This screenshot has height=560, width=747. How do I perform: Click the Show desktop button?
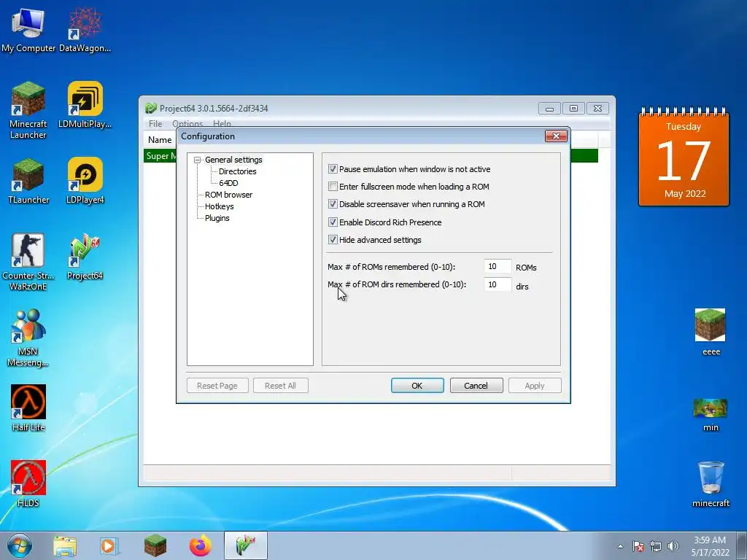tap(743, 546)
